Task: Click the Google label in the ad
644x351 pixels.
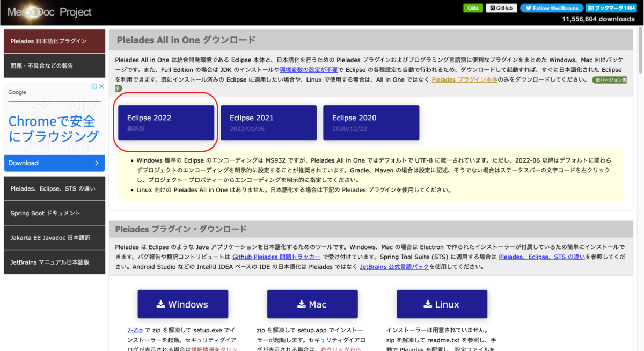Action: pyautogui.click(x=17, y=92)
